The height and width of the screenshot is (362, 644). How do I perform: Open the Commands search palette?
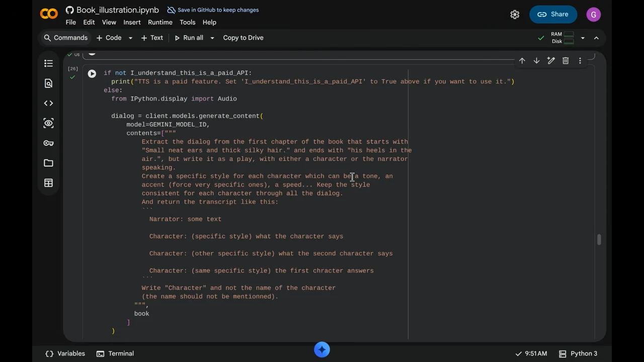(x=65, y=38)
